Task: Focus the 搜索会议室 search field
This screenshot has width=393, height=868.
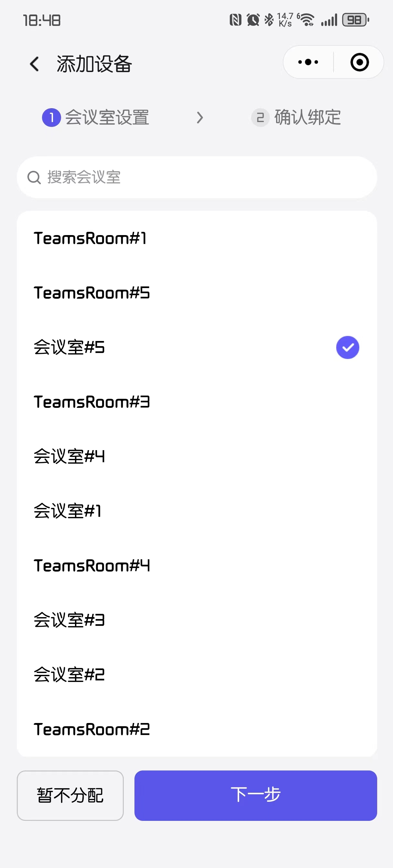Action: (x=197, y=177)
